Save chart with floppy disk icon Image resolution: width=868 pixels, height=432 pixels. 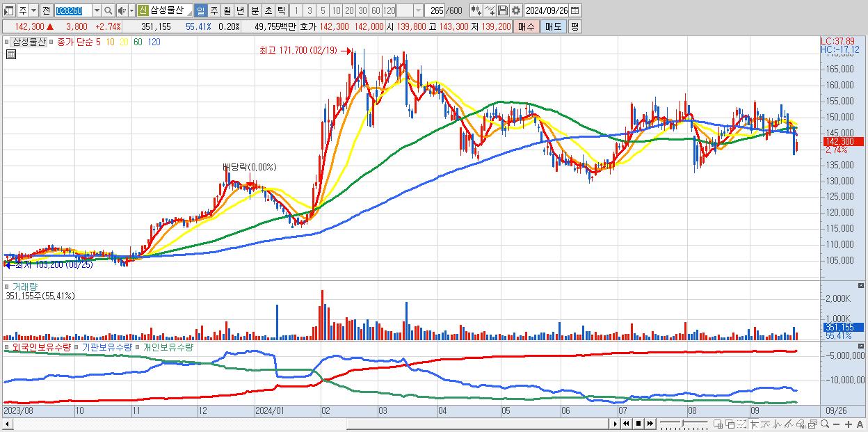503,10
